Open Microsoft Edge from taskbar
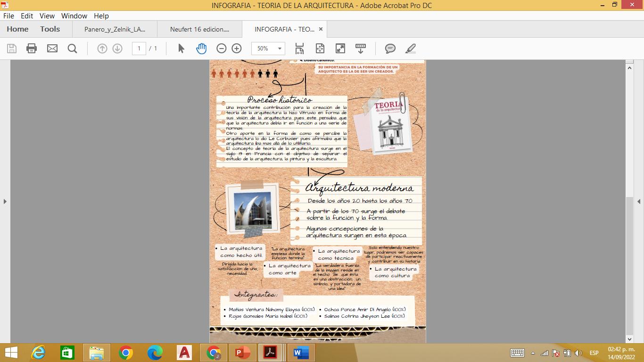 click(155, 353)
